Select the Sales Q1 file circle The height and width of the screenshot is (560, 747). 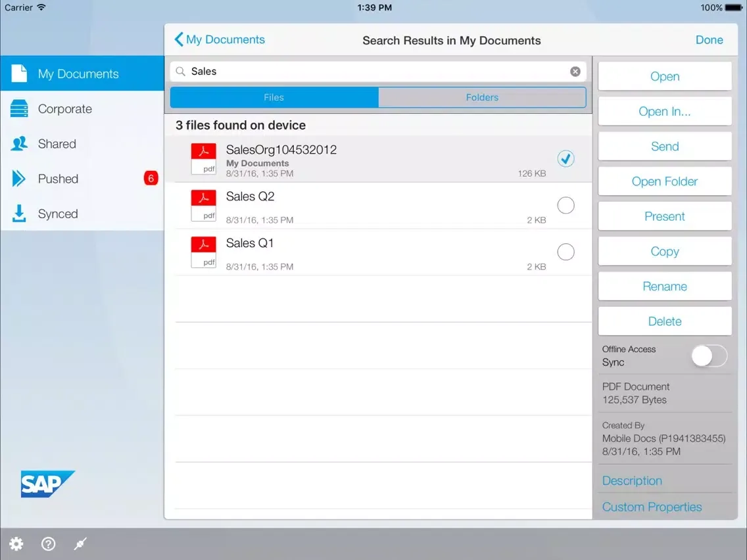[x=566, y=252]
